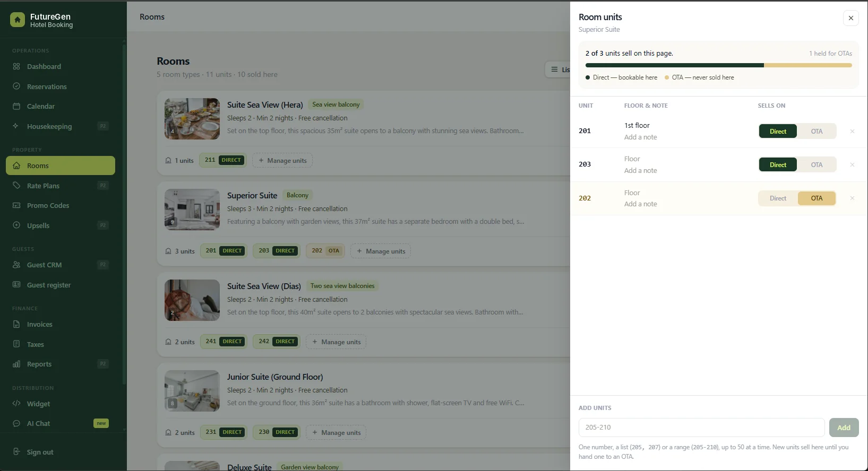This screenshot has width=868, height=471.
Task: Open the Superior Suite room thumbnail
Action: click(x=192, y=210)
